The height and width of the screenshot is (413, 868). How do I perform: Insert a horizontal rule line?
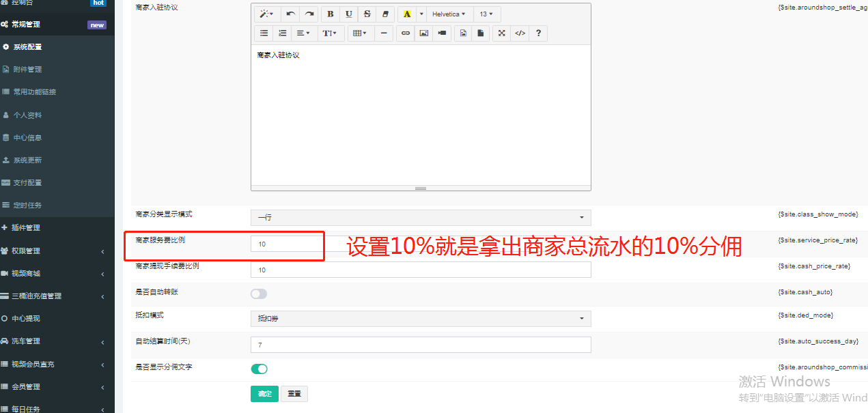[x=384, y=33]
